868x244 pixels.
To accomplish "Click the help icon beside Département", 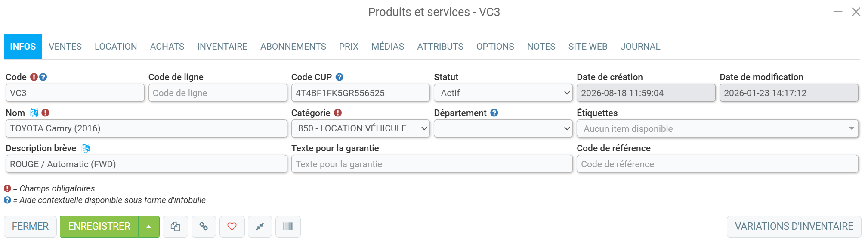I will (494, 113).
